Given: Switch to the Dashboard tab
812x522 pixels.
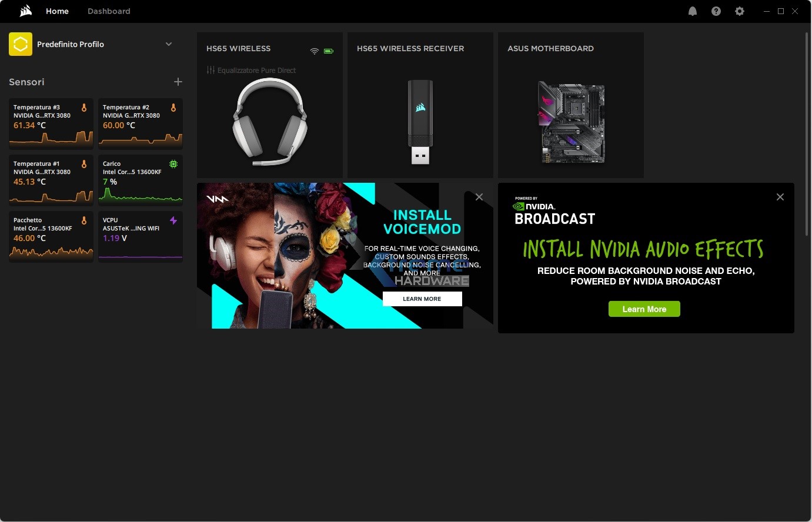Looking at the screenshot, I should [x=109, y=11].
